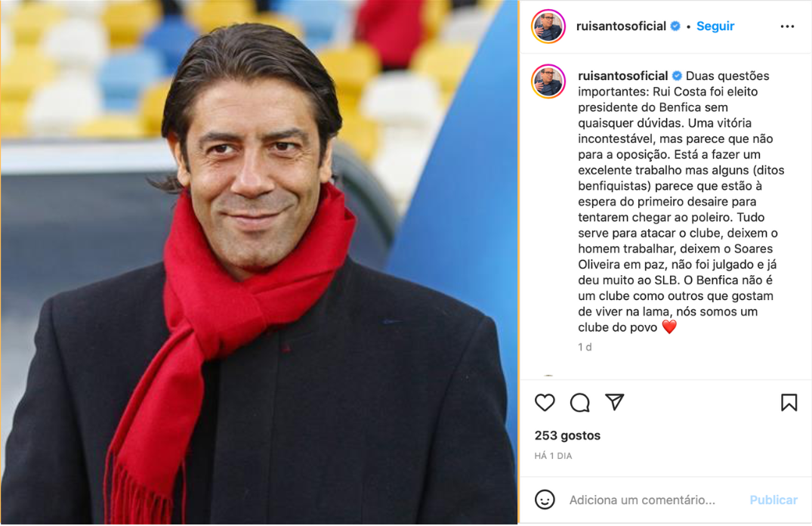The height and width of the screenshot is (526, 812).
Task: Open emoji picker smiley icon
Action: (x=545, y=500)
